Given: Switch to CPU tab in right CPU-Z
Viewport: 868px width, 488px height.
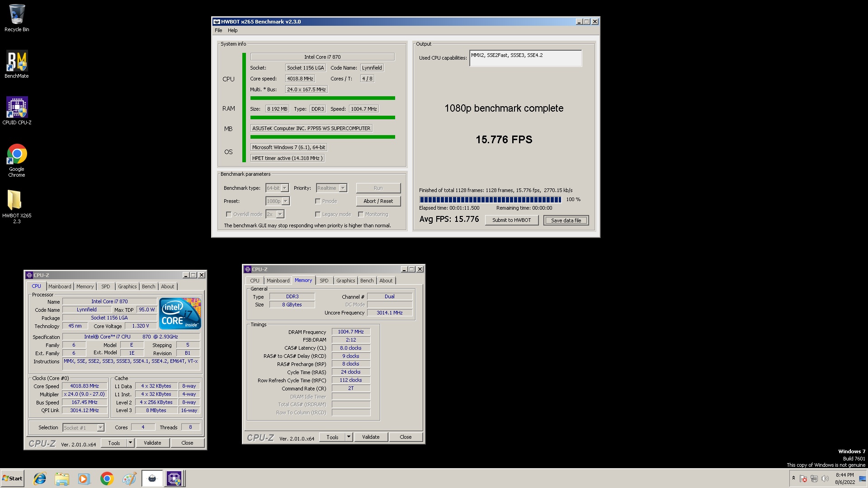Looking at the screenshot, I should coord(255,281).
